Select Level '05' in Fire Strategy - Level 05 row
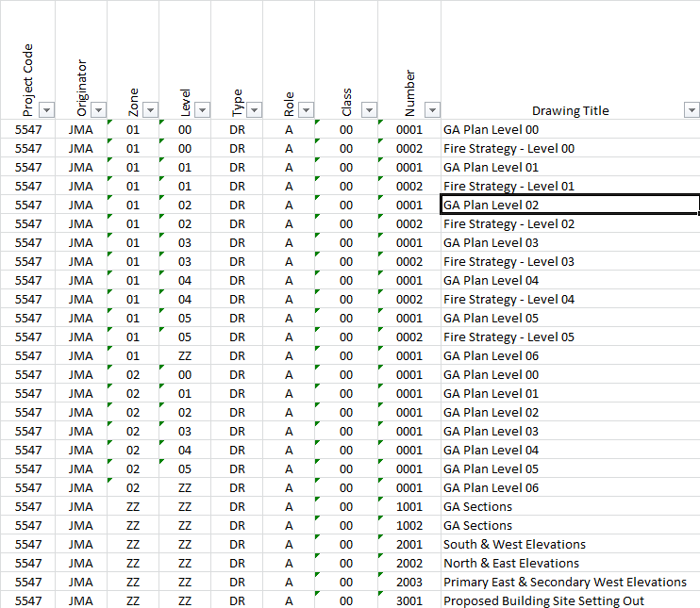This screenshot has height=608, width=700. [185, 337]
